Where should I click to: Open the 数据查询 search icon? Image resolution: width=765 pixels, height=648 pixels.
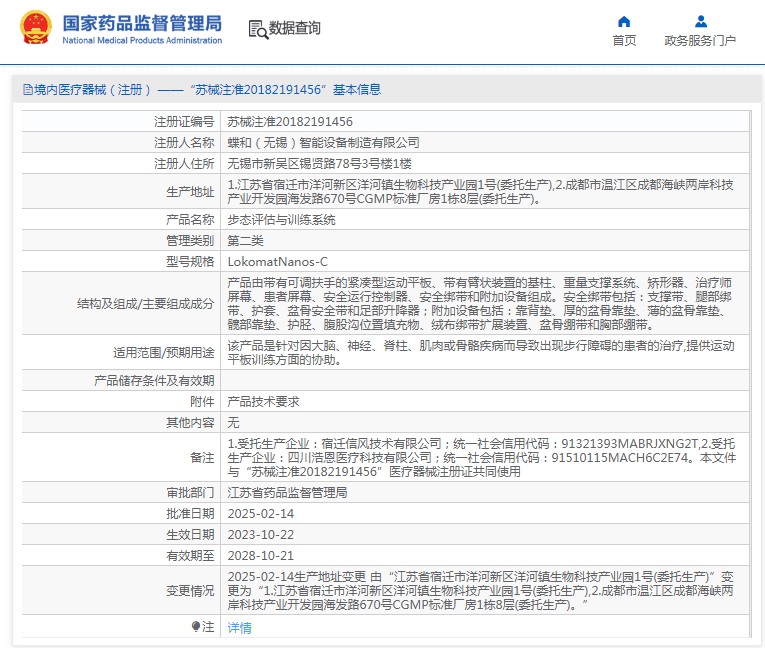[258, 29]
